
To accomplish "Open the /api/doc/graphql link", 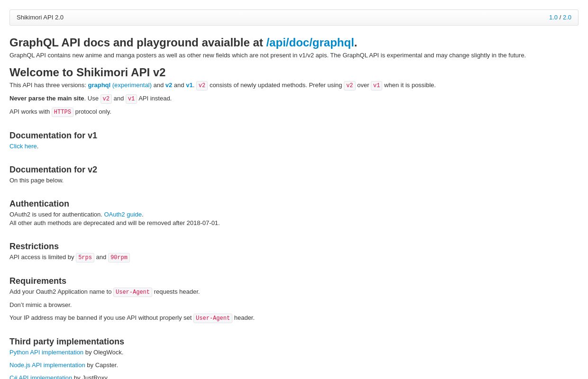I will 310,43.
